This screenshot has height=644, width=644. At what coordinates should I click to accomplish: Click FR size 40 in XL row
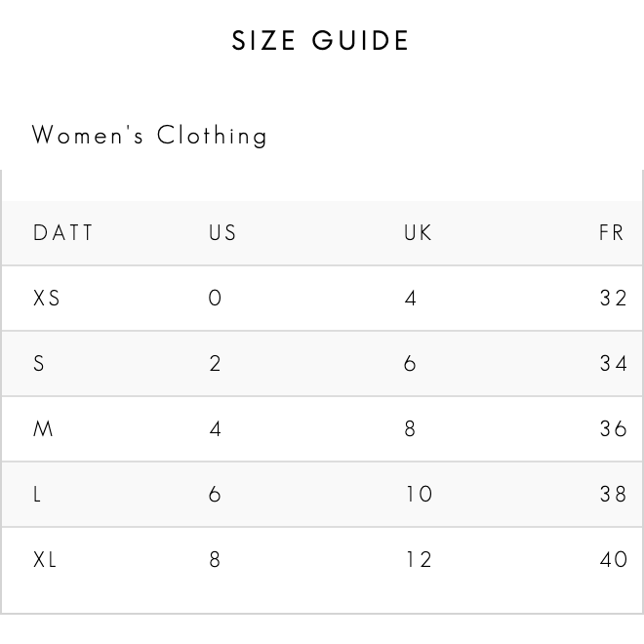(614, 559)
